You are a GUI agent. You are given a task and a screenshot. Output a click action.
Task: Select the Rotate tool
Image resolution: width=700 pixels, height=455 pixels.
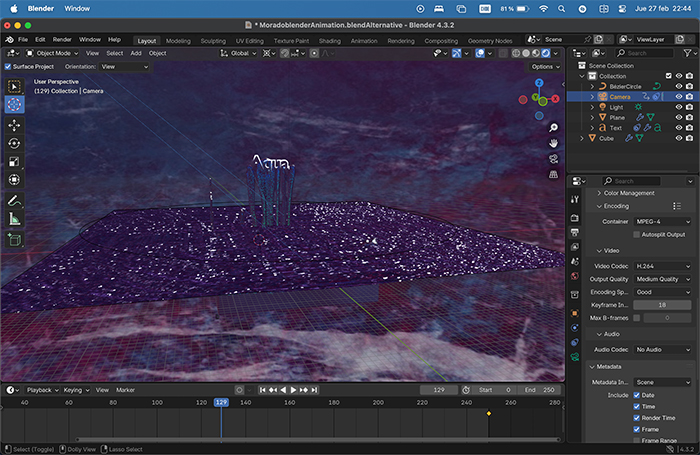click(x=14, y=143)
